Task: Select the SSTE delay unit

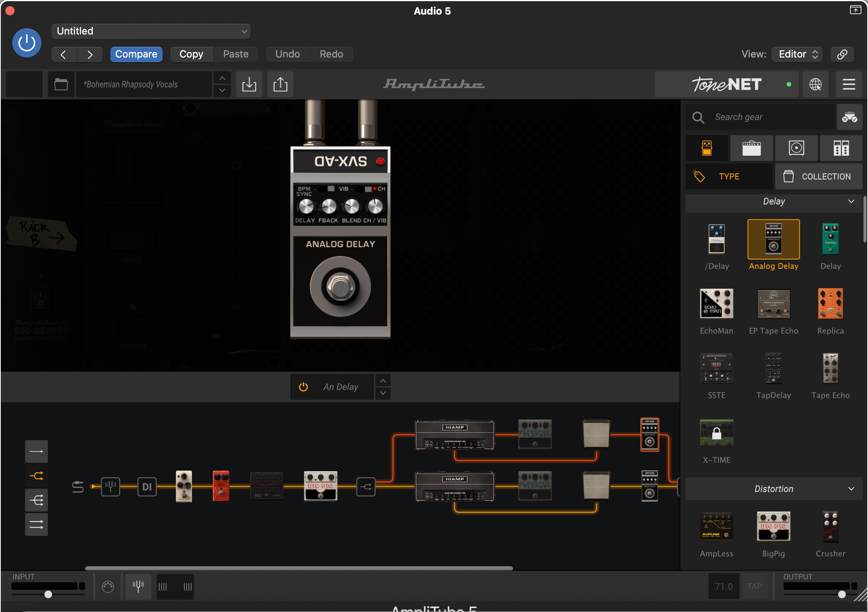Action: (x=717, y=369)
